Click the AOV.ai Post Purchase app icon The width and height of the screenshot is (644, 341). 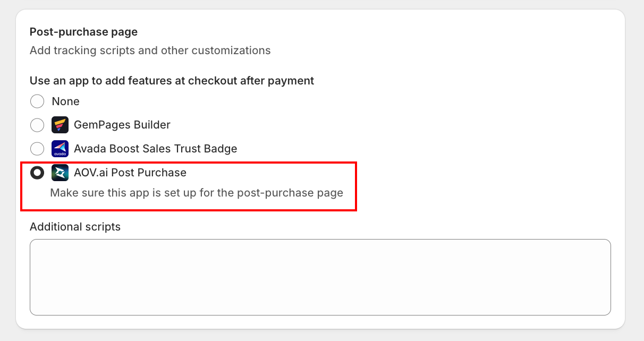coord(60,173)
